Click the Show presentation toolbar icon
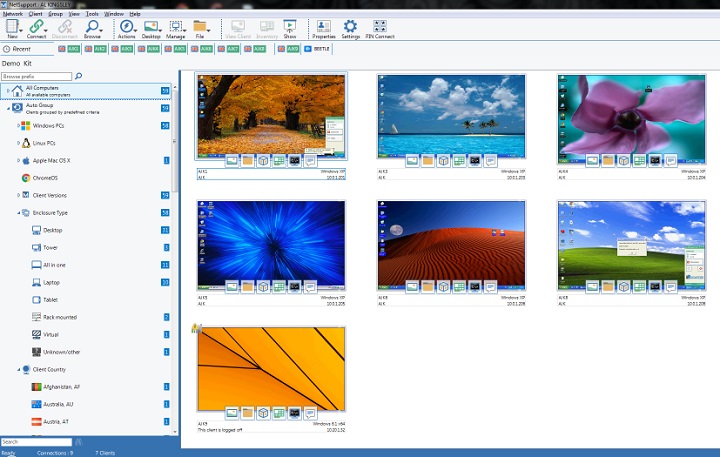Screen dimensions: 720x457 click(290, 28)
